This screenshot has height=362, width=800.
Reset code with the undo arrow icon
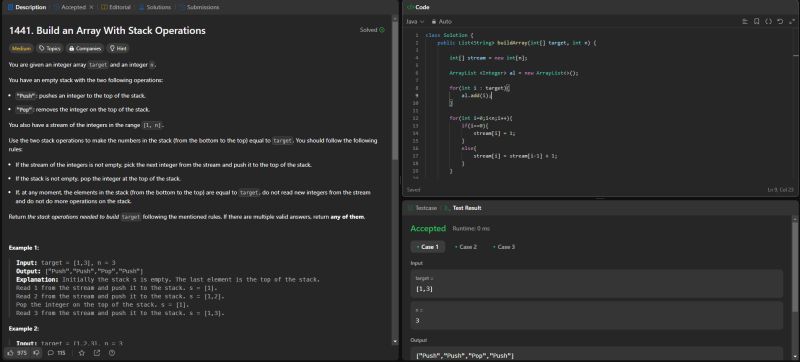pyautogui.click(x=780, y=21)
